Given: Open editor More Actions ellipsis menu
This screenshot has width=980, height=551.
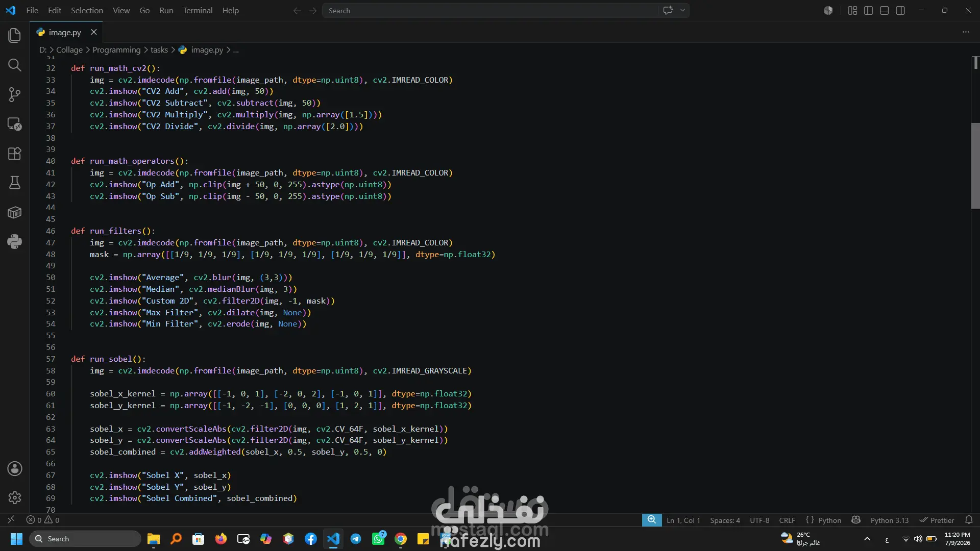Looking at the screenshot, I should pos(966,32).
